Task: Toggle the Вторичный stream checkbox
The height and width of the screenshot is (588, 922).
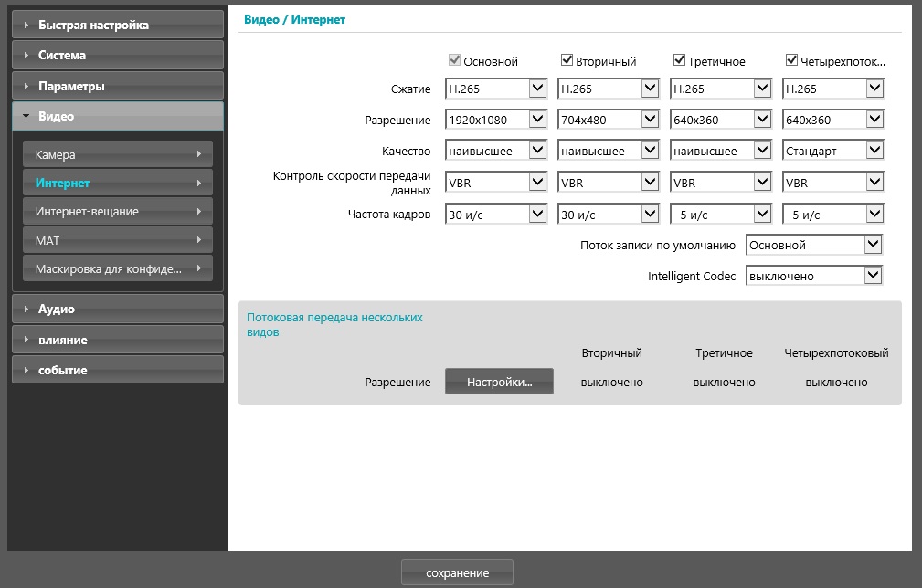Action: coord(567,60)
